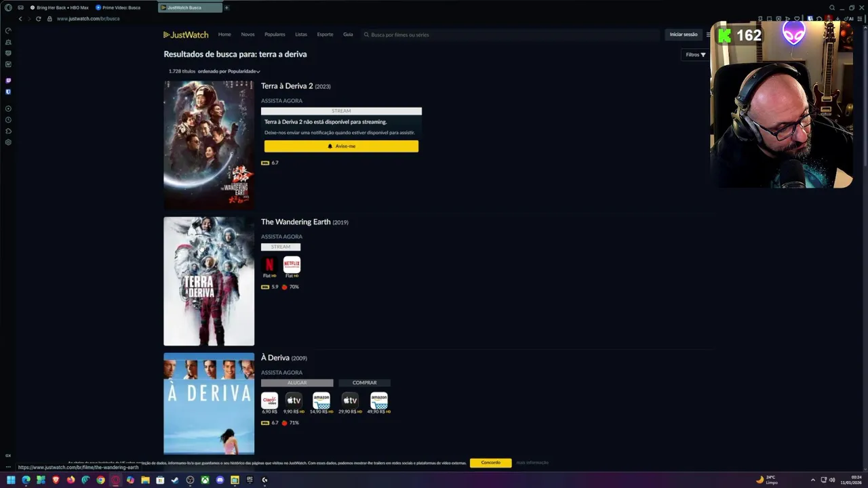Open the Esporte section

(325, 35)
